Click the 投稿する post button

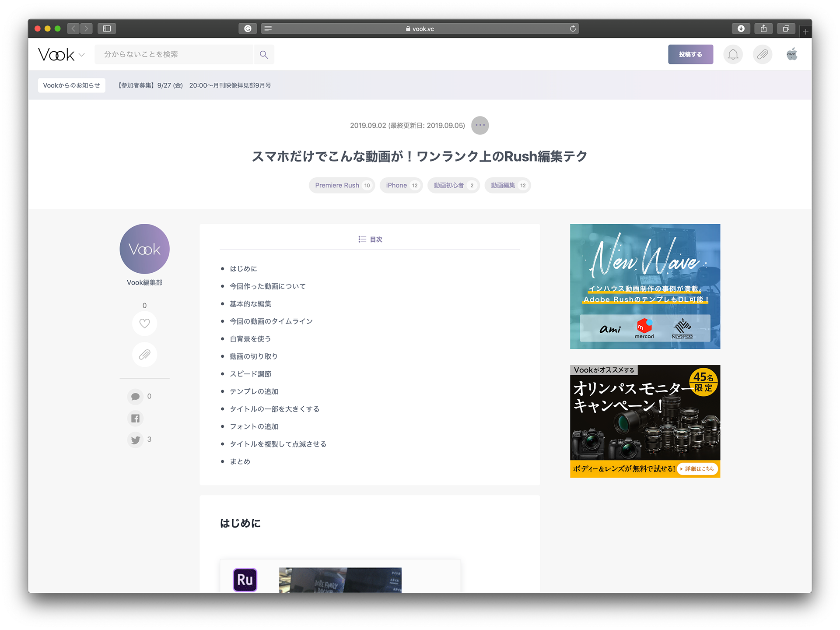pyautogui.click(x=690, y=55)
